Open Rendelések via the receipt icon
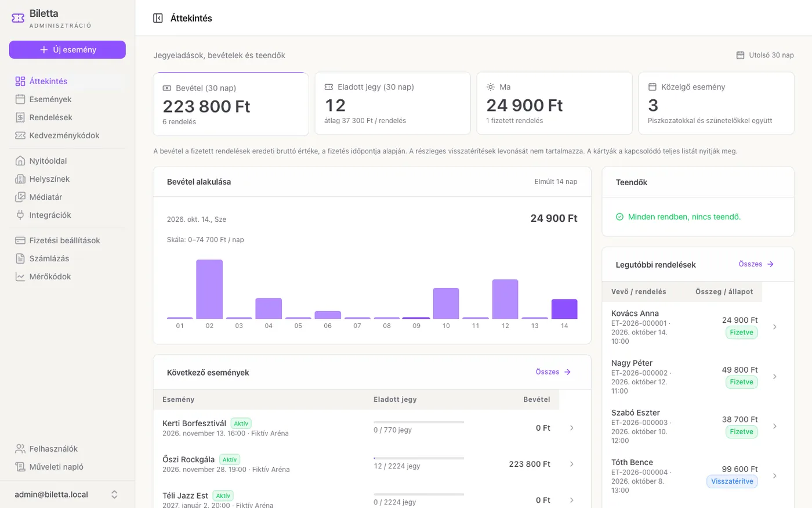This screenshot has width=812, height=508. 20,117
